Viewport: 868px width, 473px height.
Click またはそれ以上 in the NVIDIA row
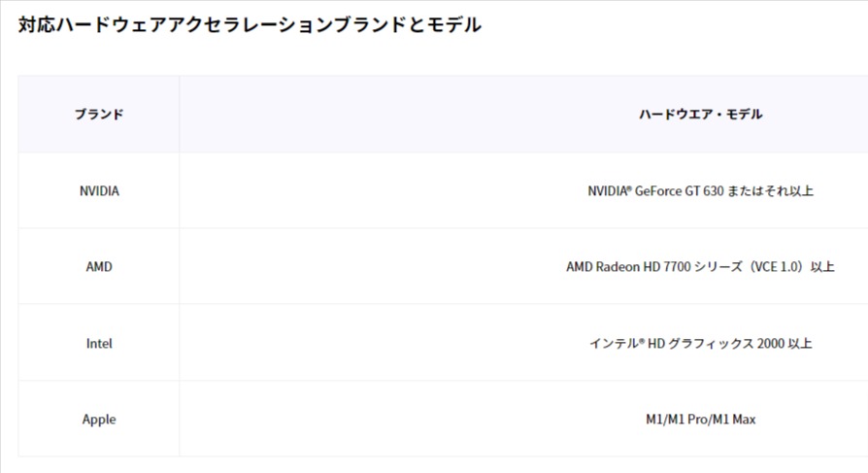point(770,190)
